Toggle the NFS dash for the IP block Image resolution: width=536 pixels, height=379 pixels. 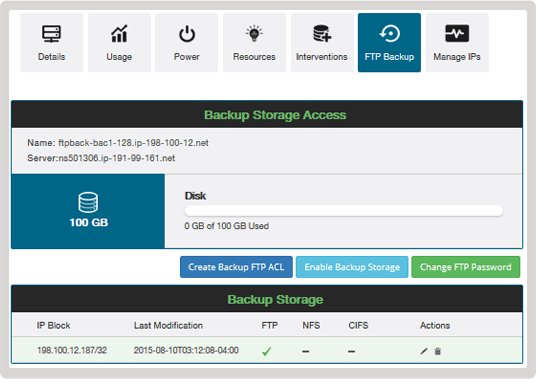(x=306, y=351)
